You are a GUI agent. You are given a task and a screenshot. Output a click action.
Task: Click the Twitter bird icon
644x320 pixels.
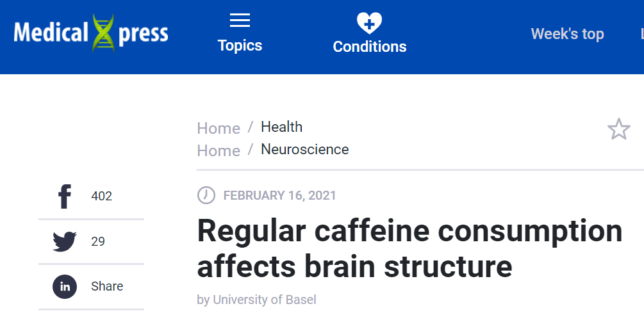(65, 242)
